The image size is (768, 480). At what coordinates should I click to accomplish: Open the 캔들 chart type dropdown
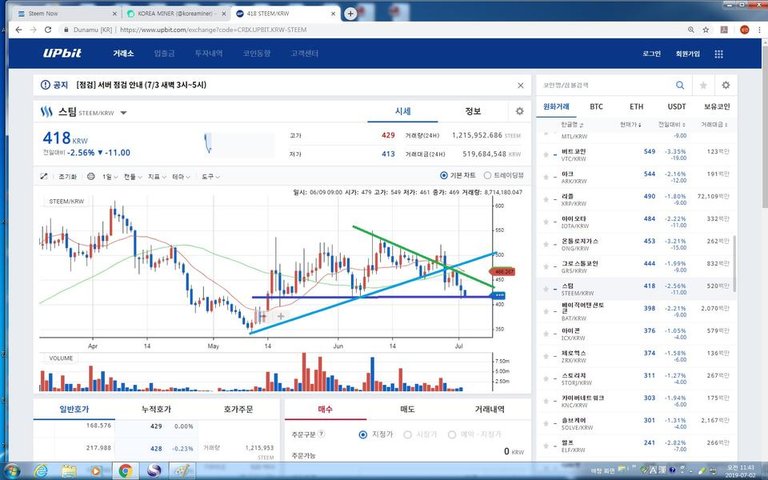pyautogui.click(x=133, y=176)
